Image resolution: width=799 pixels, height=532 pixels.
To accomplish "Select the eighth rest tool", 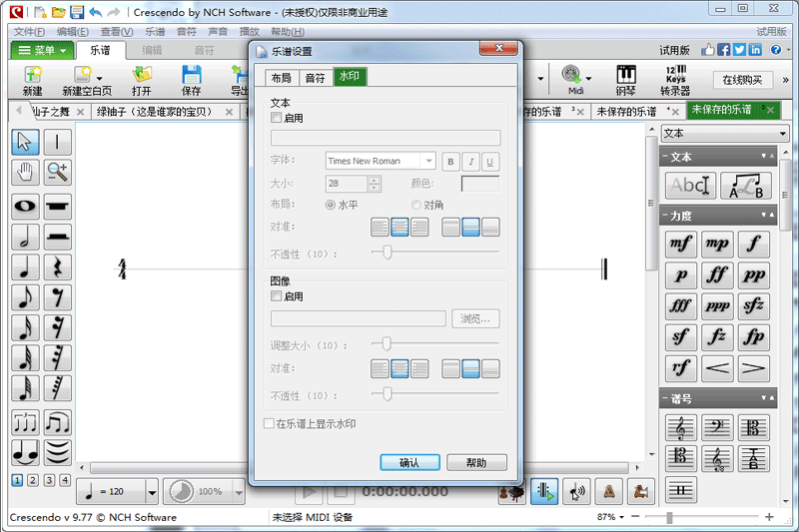I will tap(57, 296).
